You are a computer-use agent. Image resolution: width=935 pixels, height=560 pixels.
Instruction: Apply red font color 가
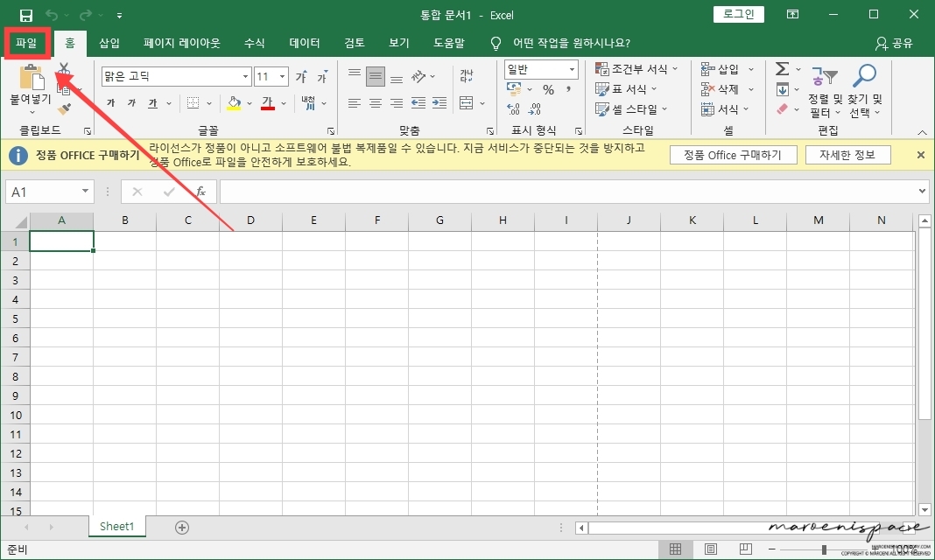[268, 103]
